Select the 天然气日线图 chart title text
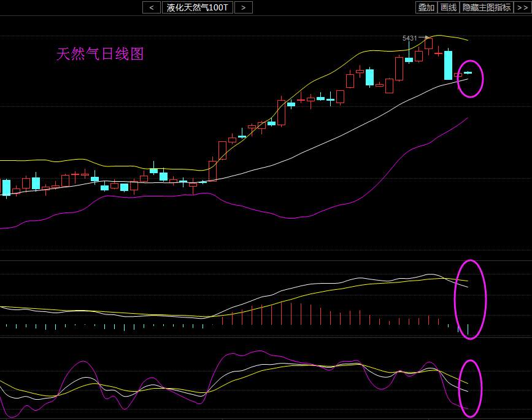 coord(100,54)
